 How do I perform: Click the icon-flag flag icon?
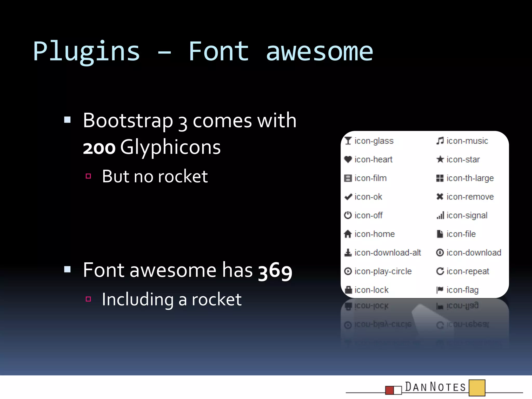[x=440, y=290]
